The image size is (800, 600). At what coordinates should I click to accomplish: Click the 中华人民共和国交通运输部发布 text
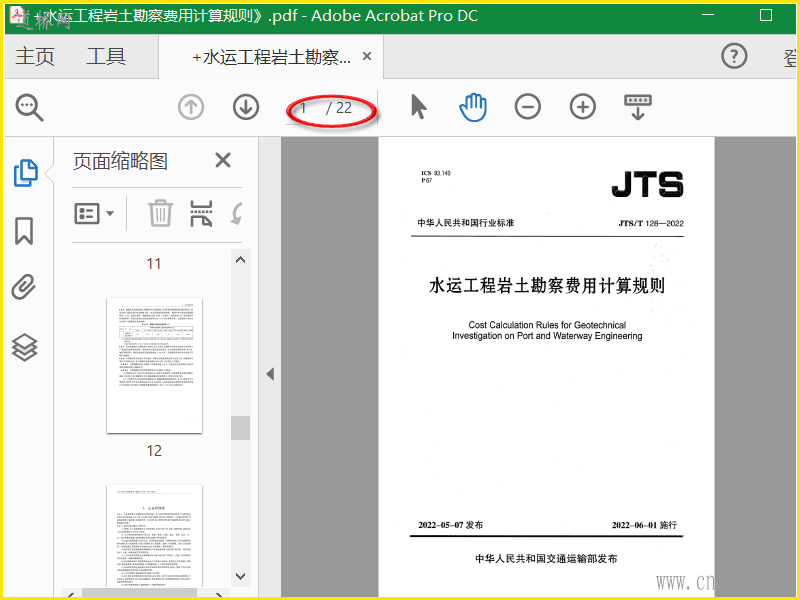(x=546, y=559)
